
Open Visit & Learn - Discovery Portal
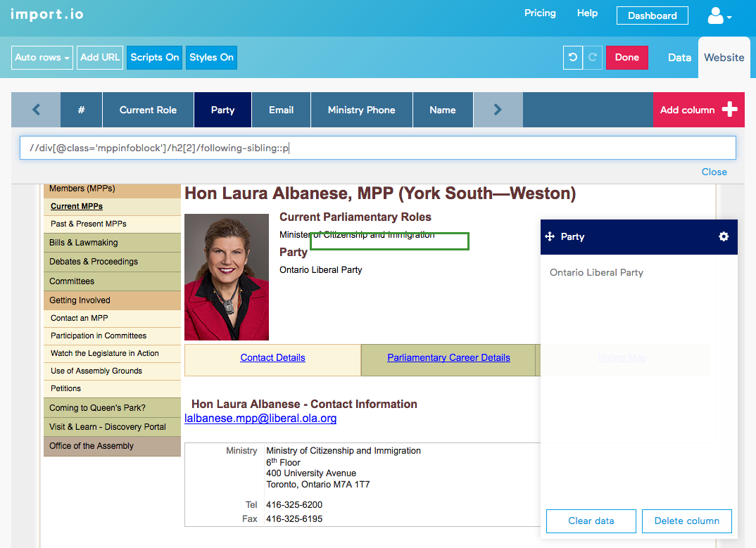click(112, 426)
